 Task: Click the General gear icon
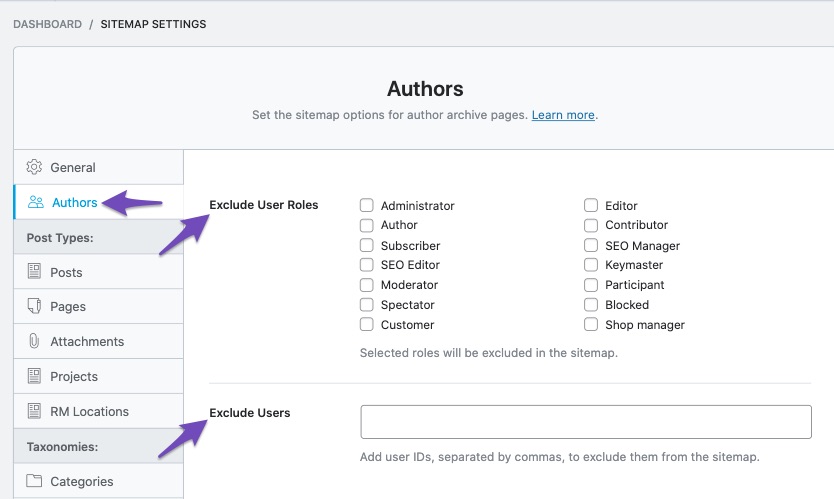34,167
